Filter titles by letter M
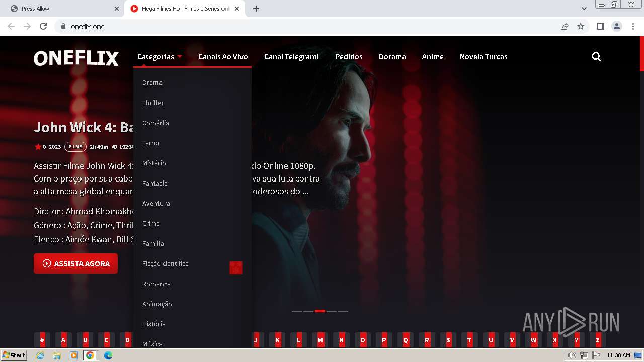 coord(320,340)
